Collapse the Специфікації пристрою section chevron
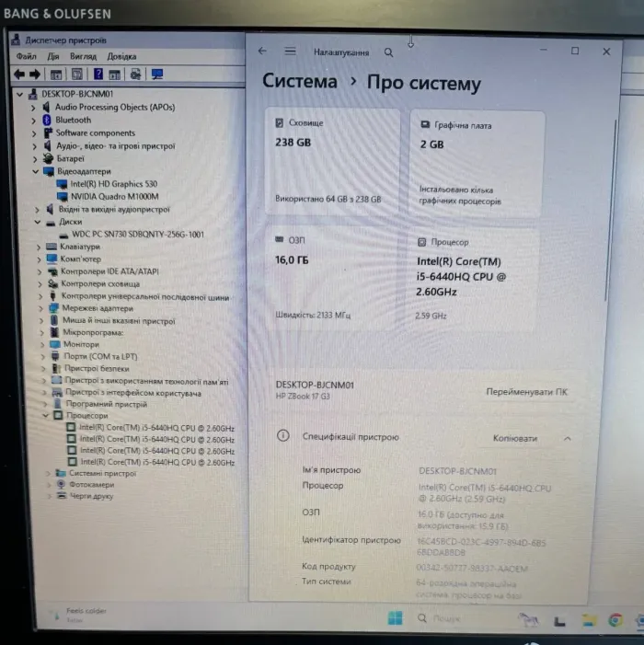 (567, 439)
